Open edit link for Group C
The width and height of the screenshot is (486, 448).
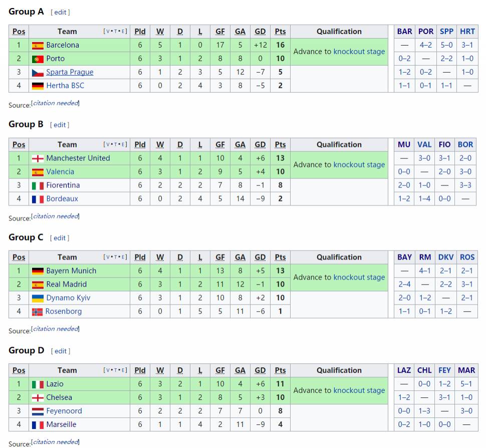tap(60, 238)
